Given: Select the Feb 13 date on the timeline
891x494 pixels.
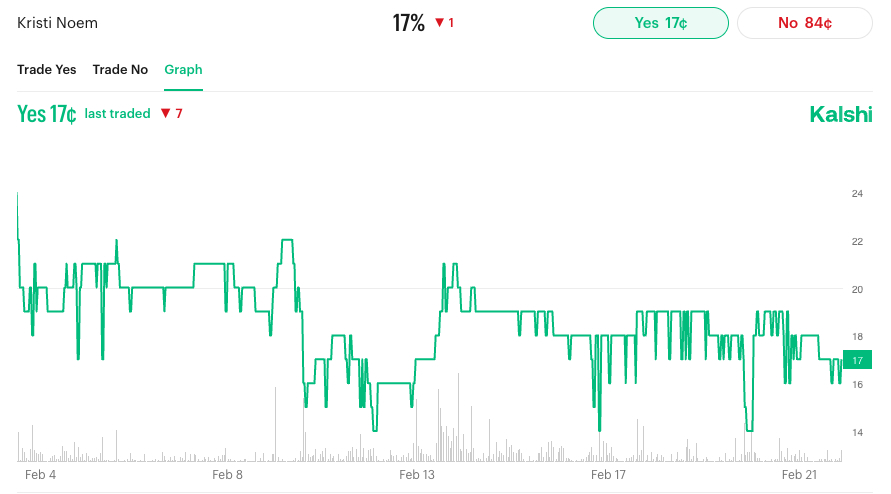Looking at the screenshot, I should point(417,474).
